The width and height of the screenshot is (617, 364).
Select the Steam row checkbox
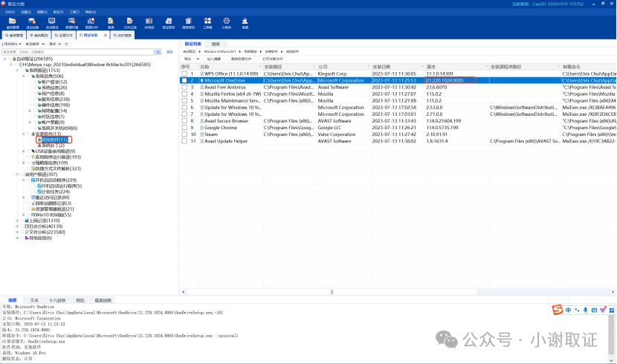(184, 134)
